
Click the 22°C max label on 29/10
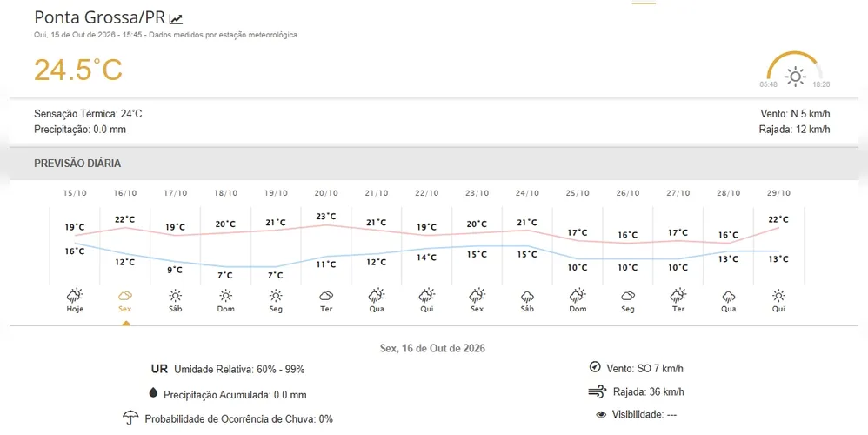coord(779,219)
